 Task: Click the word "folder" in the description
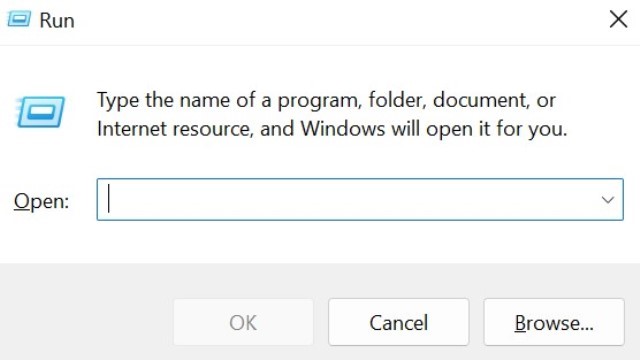(397, 100)
